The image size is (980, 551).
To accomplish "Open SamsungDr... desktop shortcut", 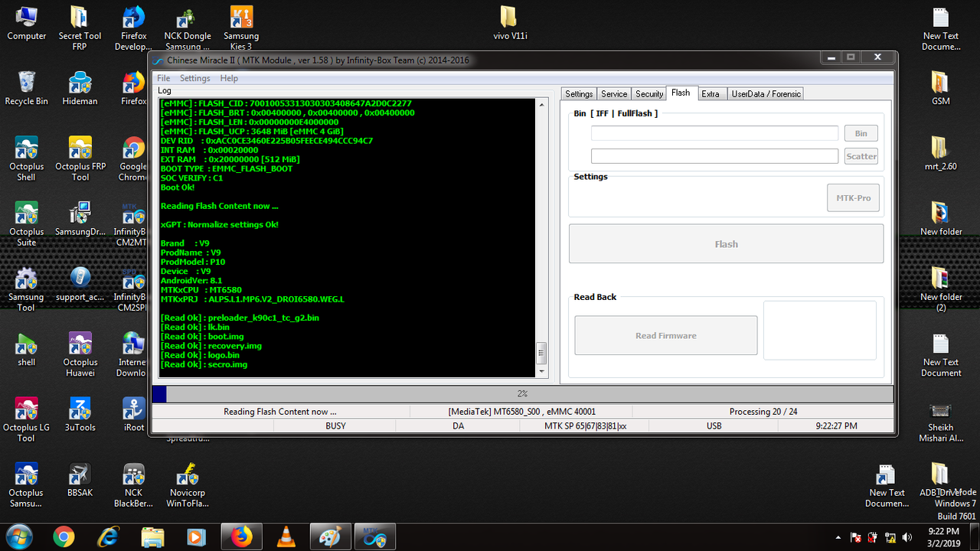I will 80,219.
